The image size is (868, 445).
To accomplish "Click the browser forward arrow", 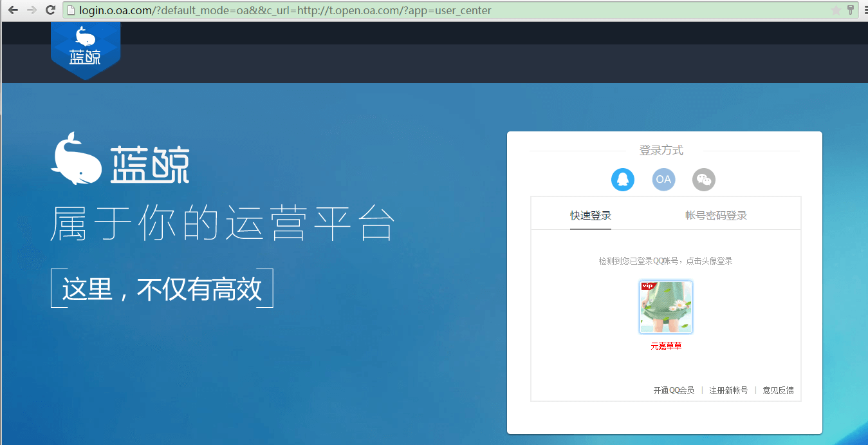I will (x=32, y=10).
